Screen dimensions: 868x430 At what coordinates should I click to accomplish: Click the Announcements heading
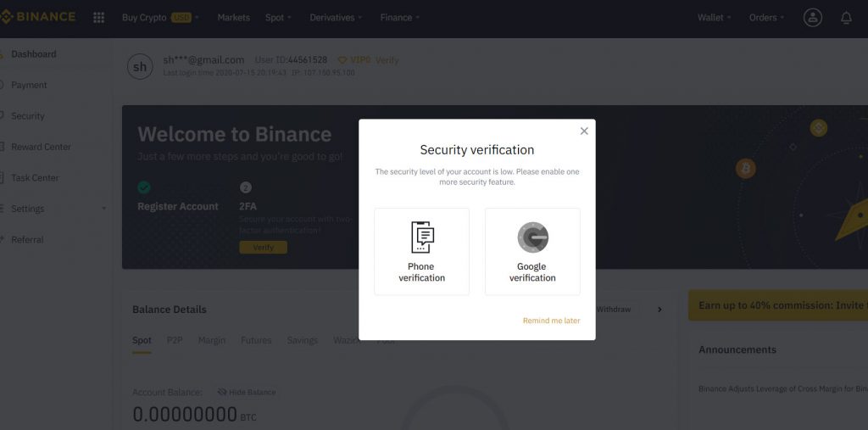click(737, 349)
